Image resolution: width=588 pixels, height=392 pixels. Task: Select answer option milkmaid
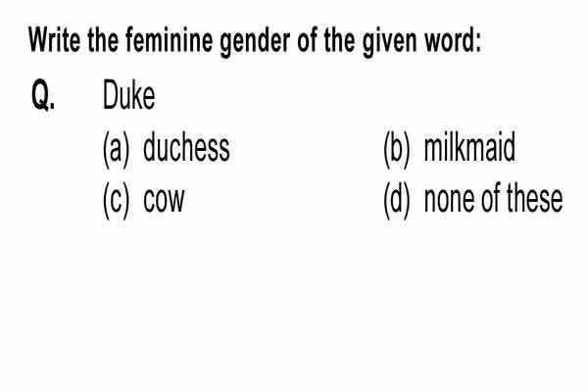(x=469, y=148)
